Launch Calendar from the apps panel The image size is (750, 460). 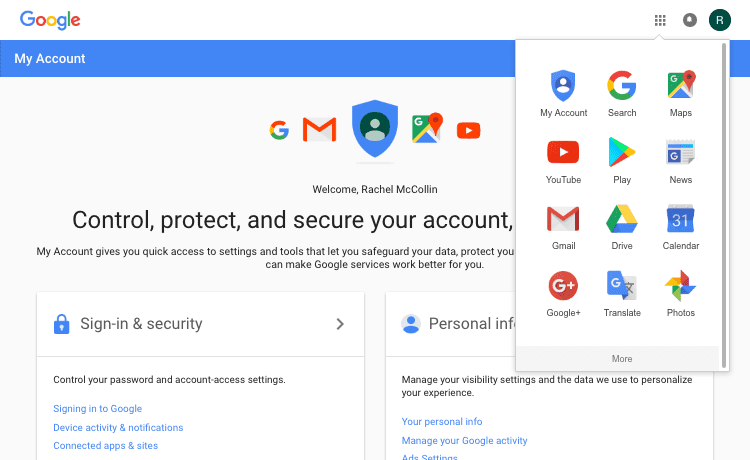(681, 228)
